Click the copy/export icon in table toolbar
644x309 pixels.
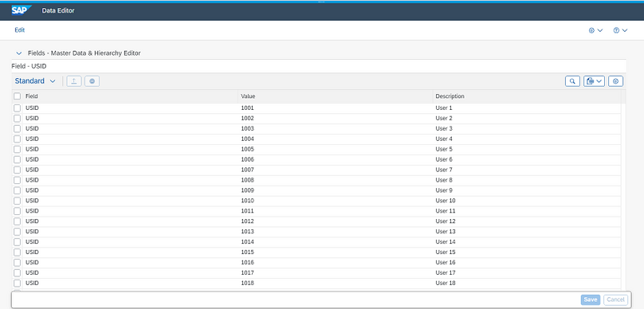click(x=594, y=81)
